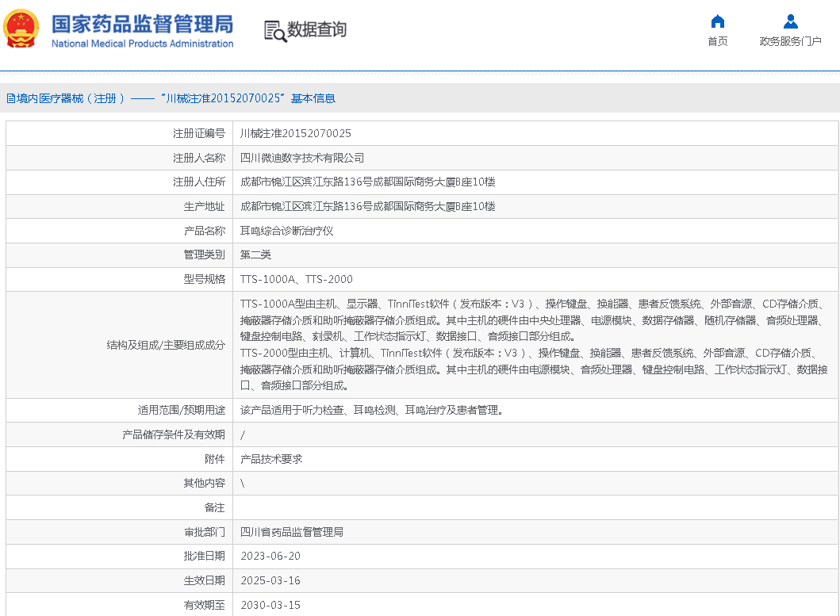Click the breadcrumb document icon before 境内医疗器械
Viewport: 840px width, 616px height.
pos(11,99)
